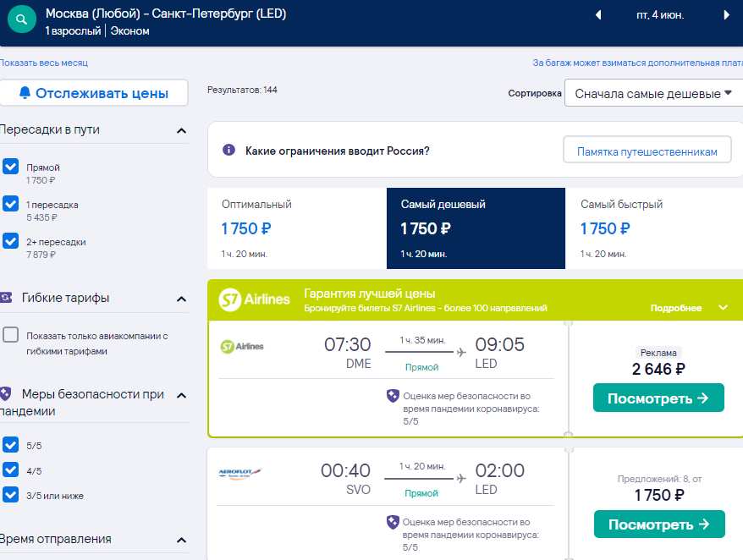Click the S7 Airlines logo in flight card

(x=242, y=346)
